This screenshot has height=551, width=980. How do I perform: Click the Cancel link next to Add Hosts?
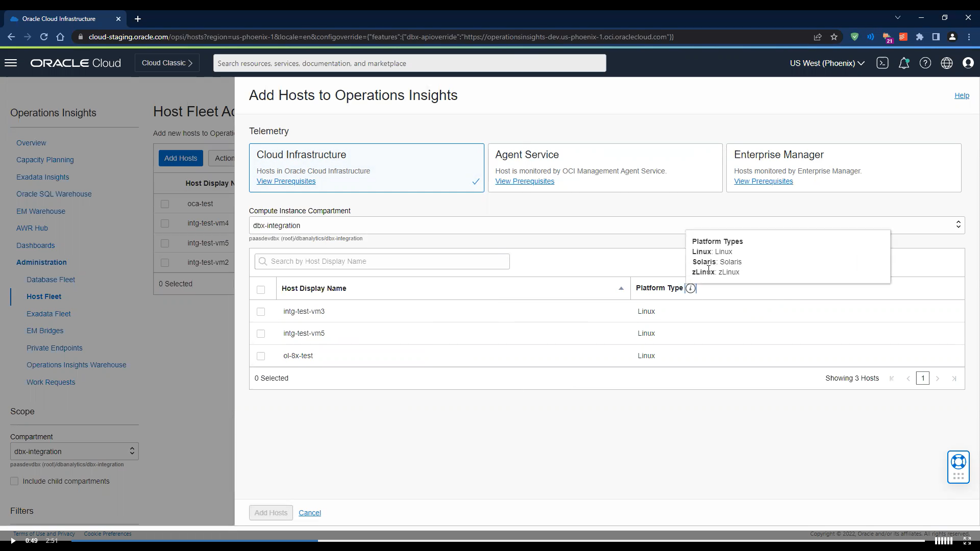(x=309, y=513)
